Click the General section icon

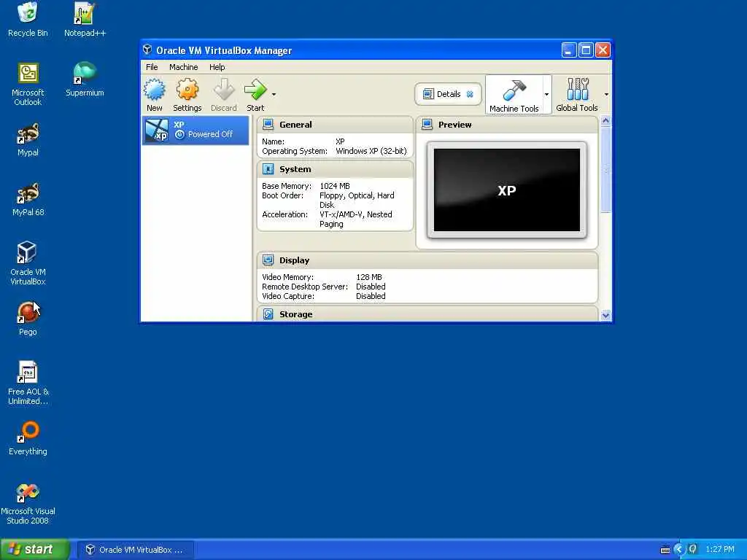pos(268,124)
